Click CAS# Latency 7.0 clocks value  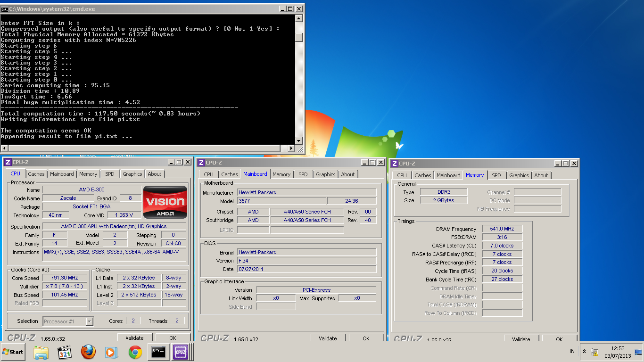click(x=502, y=246)
